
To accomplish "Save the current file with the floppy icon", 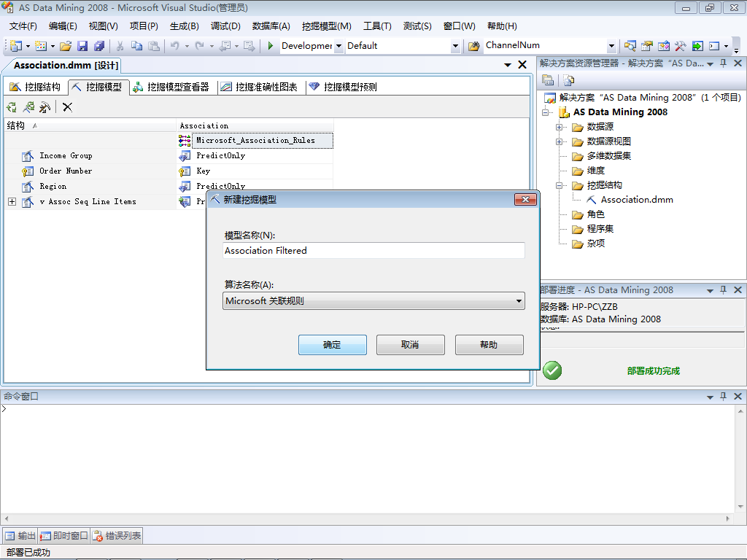I will (82, 46).
